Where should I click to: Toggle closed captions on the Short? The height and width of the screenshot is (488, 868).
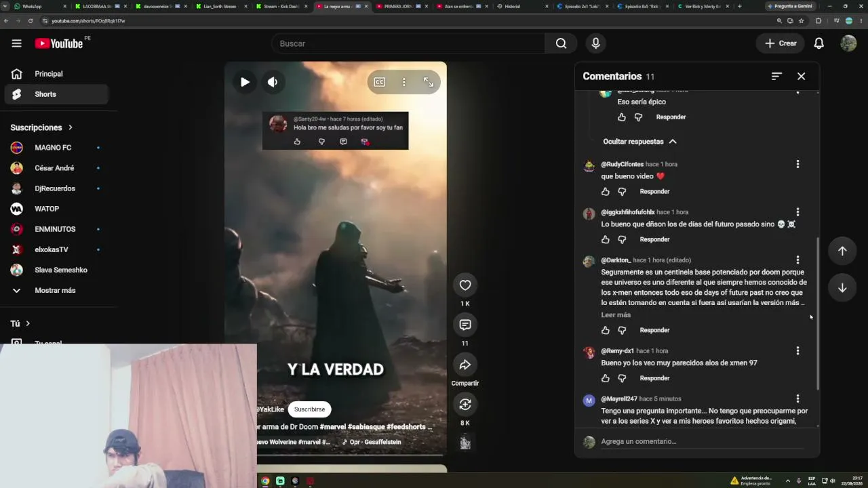(380, 82)
